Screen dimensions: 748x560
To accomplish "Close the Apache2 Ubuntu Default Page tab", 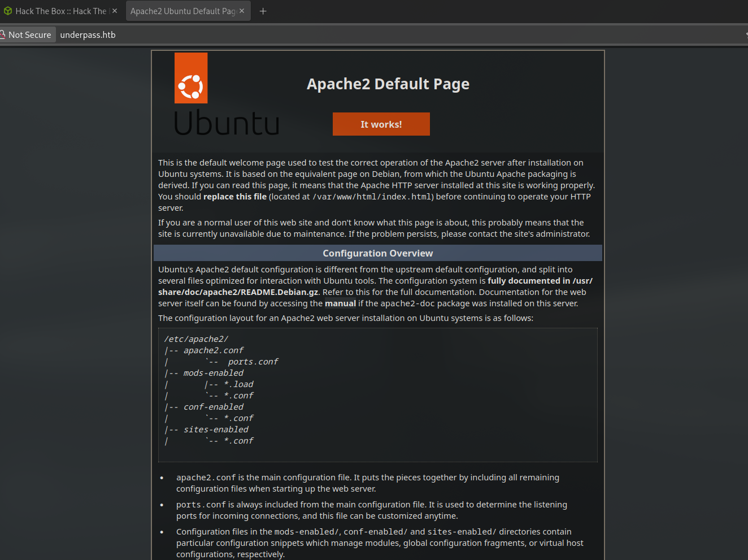I will click(x=242, y=11).
